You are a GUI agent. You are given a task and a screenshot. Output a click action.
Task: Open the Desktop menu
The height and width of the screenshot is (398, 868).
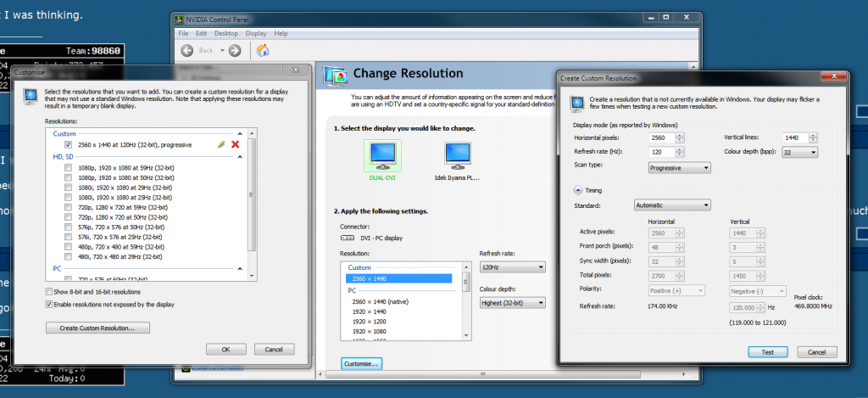coord(226,33)
